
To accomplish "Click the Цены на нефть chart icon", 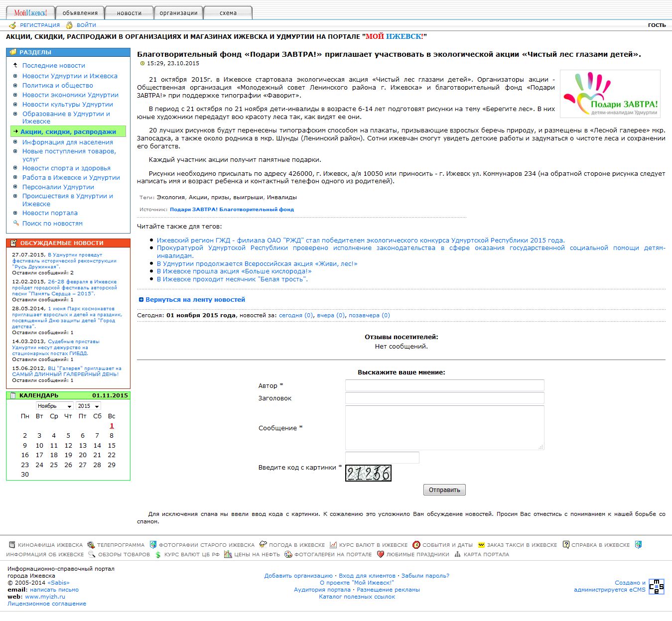I will 228,554.
